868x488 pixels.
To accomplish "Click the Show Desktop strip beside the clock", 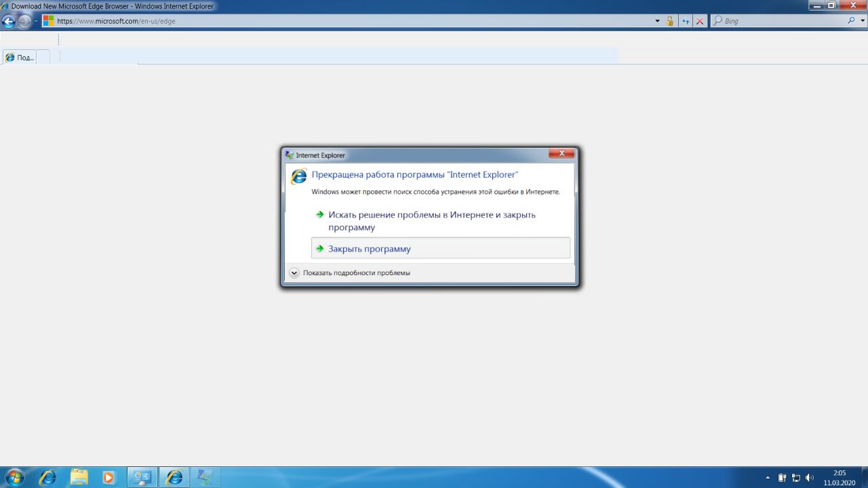I will 863,477.
